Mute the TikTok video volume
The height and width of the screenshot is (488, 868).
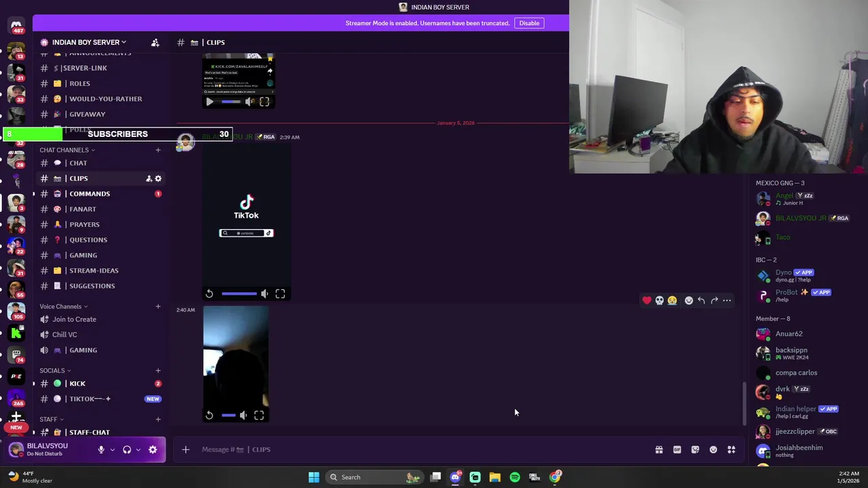point(264,293)
